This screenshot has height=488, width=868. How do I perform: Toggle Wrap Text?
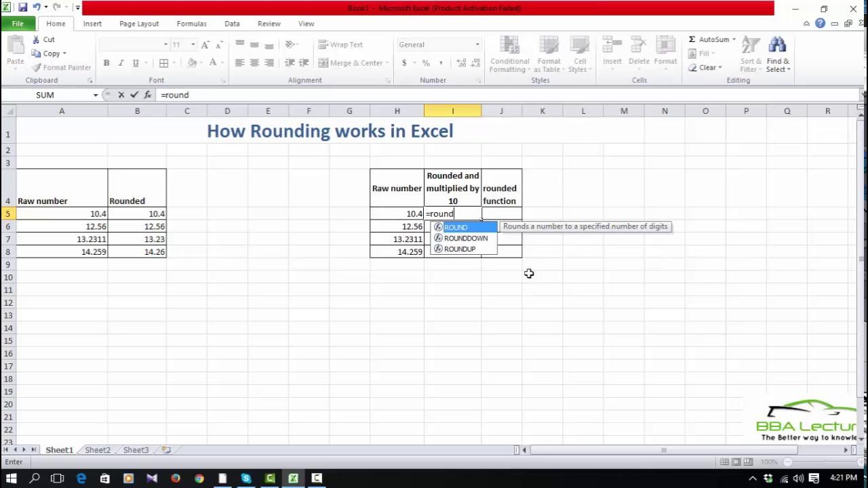pos(340,45)
